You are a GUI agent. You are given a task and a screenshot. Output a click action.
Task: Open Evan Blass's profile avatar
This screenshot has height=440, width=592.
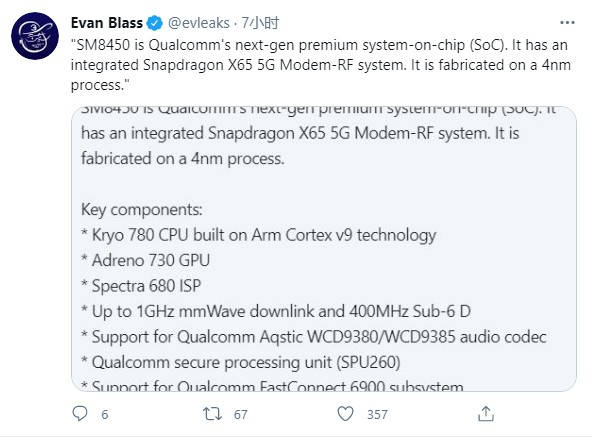[x=35, y=36]
